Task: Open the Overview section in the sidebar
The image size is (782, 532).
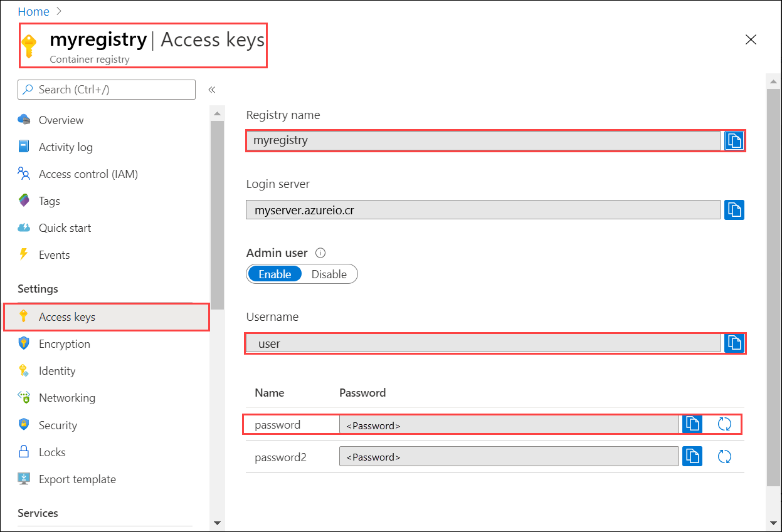Action: (x=61, y=120)
